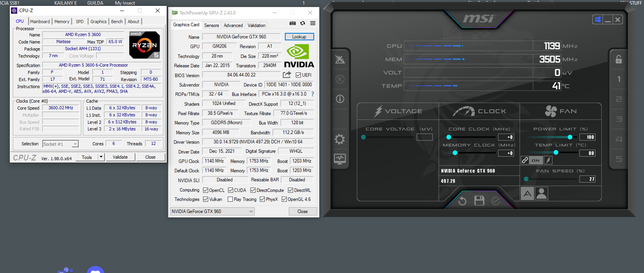Click the Close button in CPU-Z
This screenshot has width=644, height=273.
tap(150, 157)
